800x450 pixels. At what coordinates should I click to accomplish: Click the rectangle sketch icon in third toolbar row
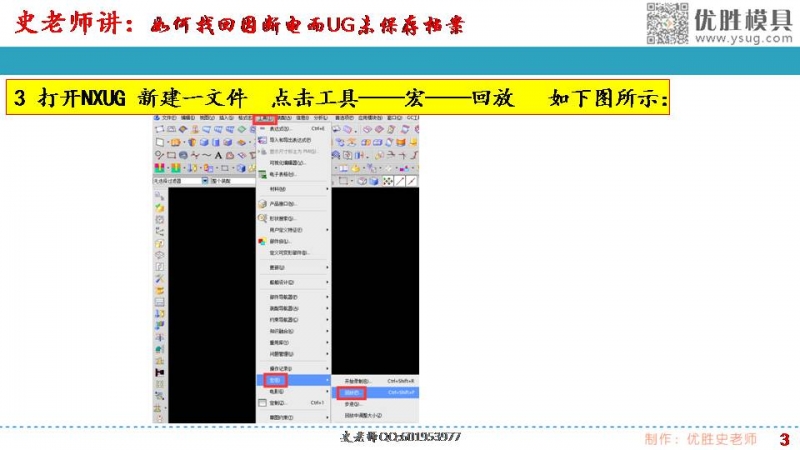(171, 155)
